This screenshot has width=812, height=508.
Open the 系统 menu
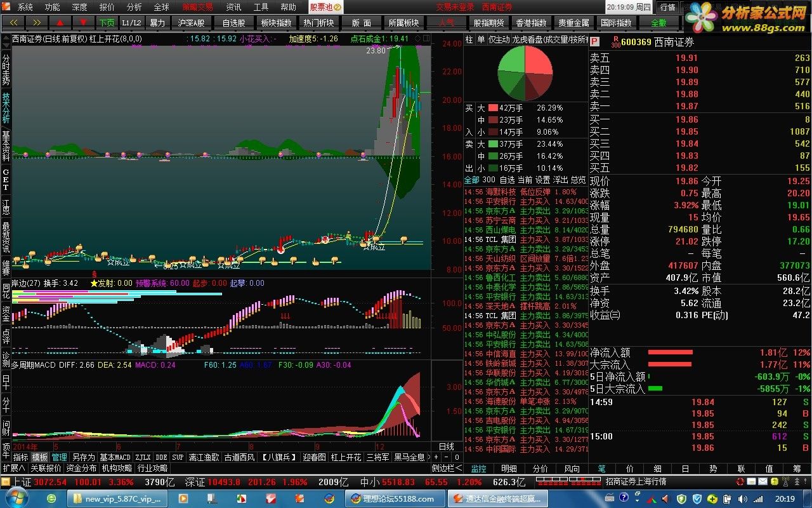click(25, 7)
